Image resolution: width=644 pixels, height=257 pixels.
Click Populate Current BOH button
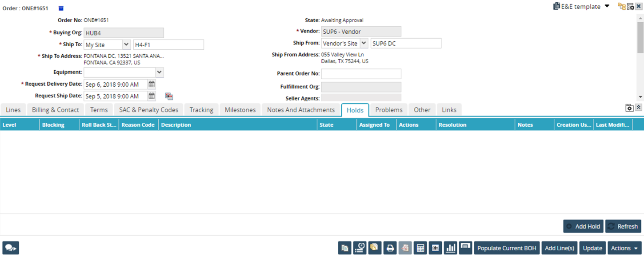pos(507,248)
